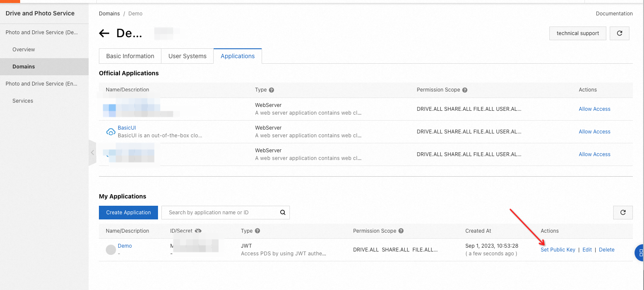Focus the application name or ID search field
This screenshot has width=644, height=290.
click(221, 213)
